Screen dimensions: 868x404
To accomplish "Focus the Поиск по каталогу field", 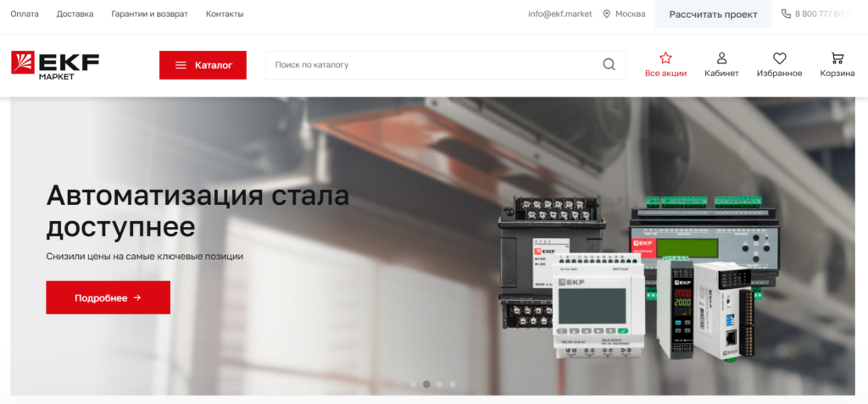I will click(445, 65).
